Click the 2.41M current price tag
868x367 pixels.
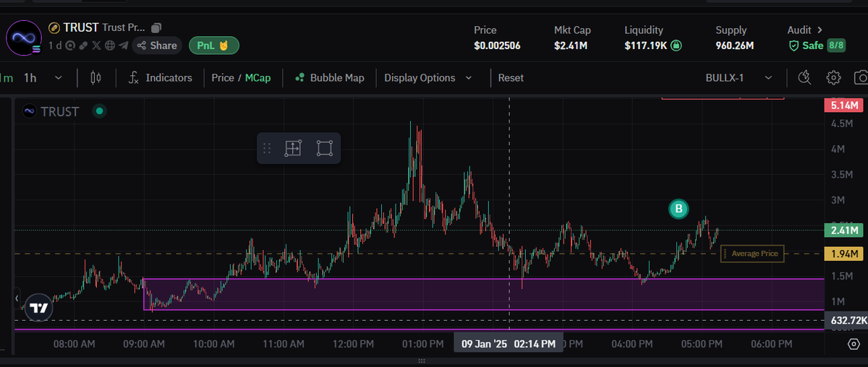(844, 231)
